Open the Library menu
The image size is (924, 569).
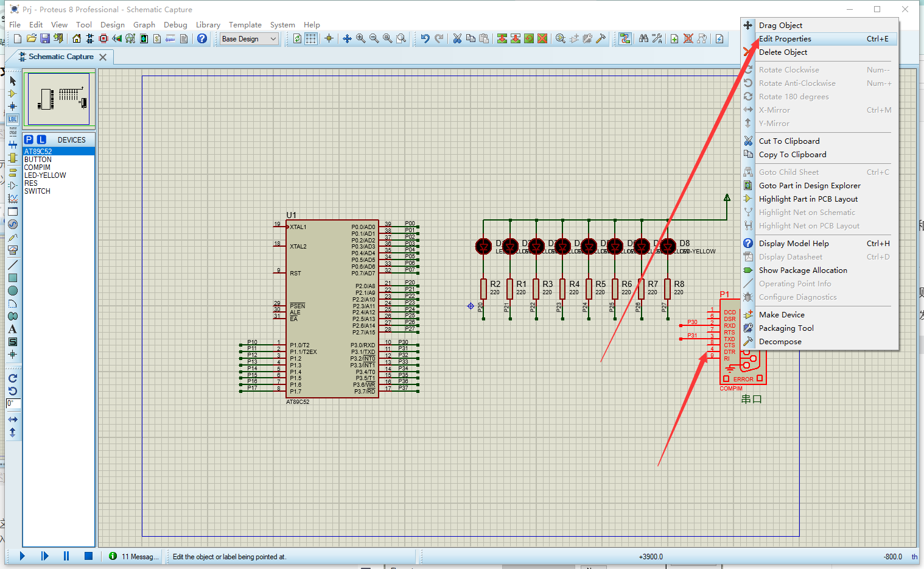coord(208,25)
